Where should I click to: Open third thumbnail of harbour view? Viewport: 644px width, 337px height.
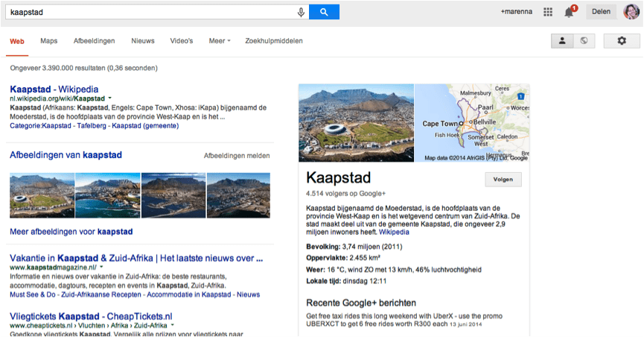pyautogui.click(x=173, y=195)
